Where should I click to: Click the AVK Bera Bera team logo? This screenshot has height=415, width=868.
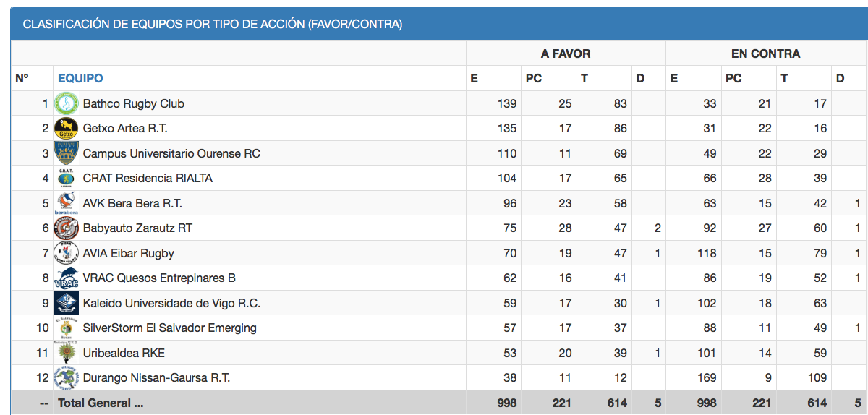67,203
